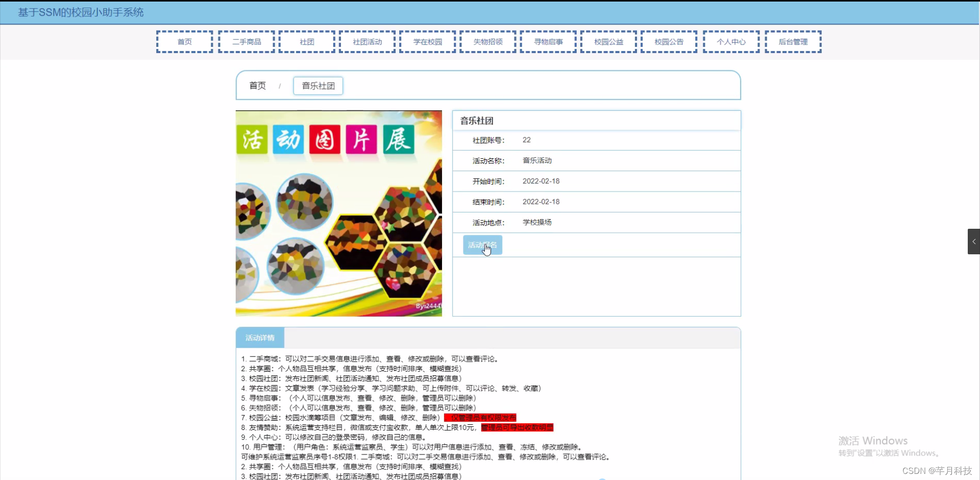Open the 社团 navigation item
Viewport: 980px width, 480px height.
pyautogui.click(x=306, y=42)
